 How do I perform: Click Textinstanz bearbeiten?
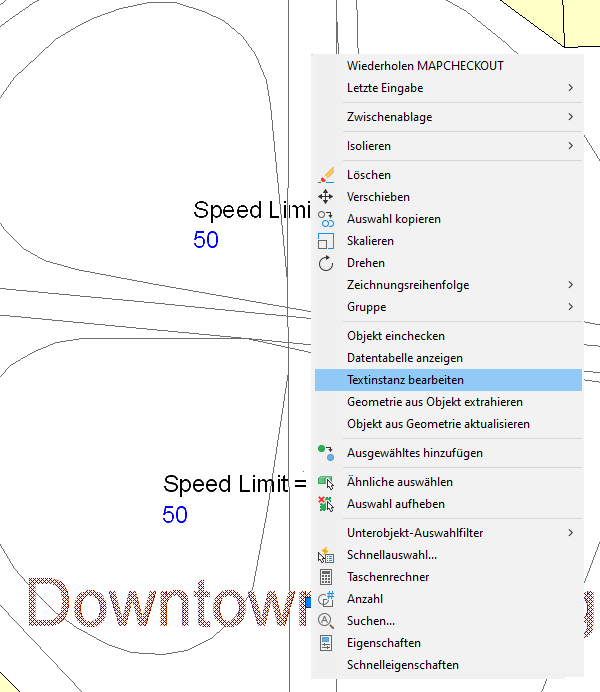click(448, 380)
